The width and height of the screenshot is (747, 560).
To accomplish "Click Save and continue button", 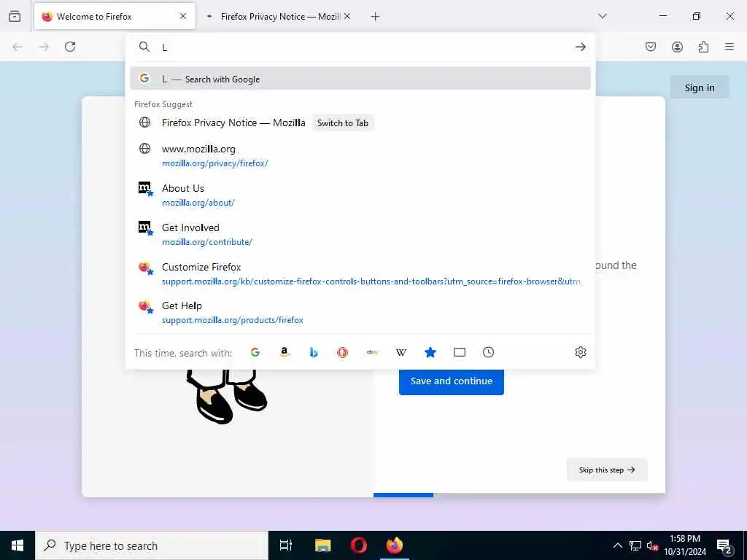I will click(451, 381).
